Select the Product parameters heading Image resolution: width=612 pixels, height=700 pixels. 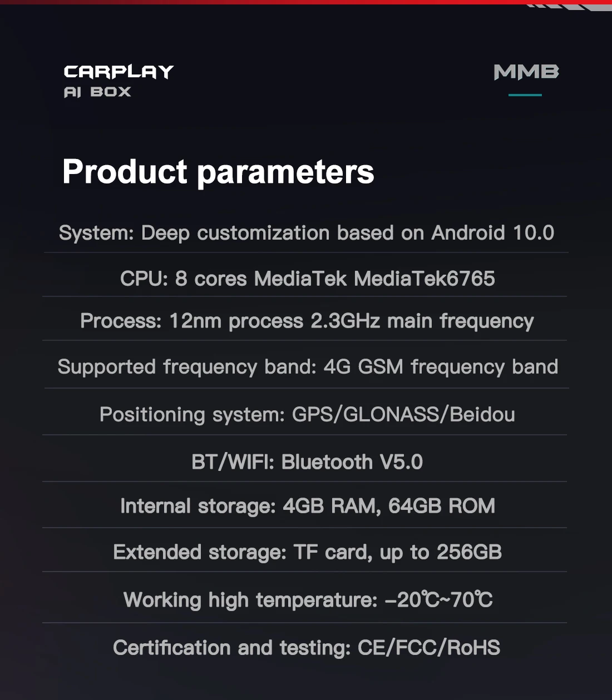(x=218, y=171)
